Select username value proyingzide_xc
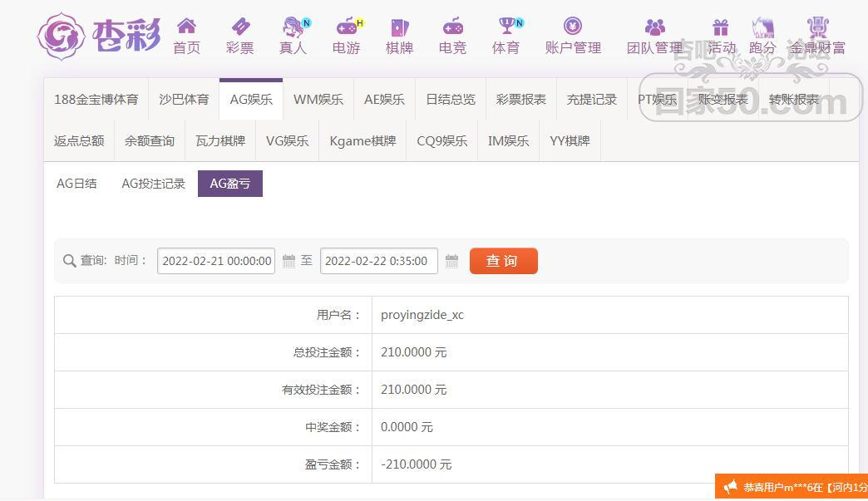Image resolution: width=868 pixels, height=501 pixels. tap(422, 315)
